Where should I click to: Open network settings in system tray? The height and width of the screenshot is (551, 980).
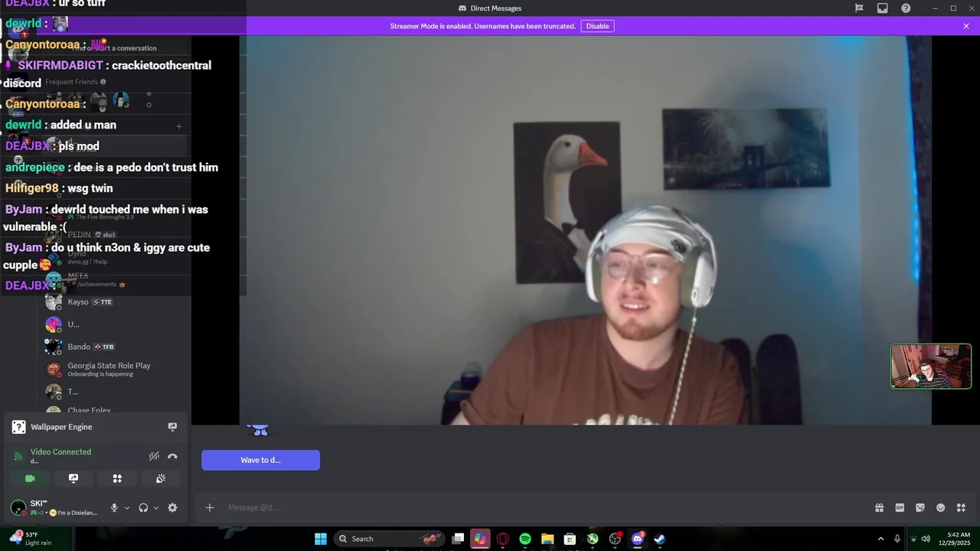[913, 539]
